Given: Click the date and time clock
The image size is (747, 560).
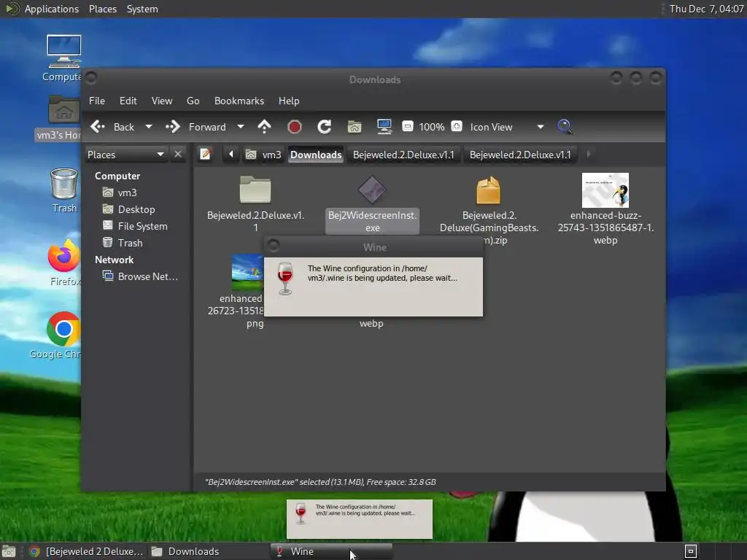Looking at the screenshot, I should 706,9.
